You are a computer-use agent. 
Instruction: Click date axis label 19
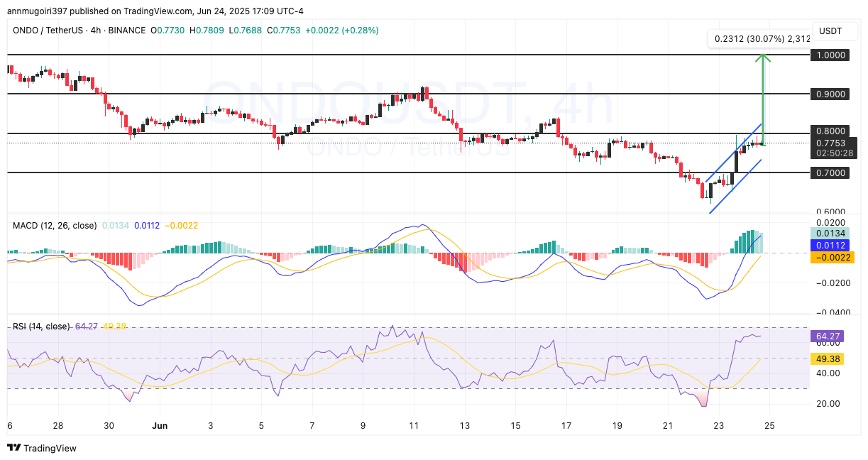tap(617, 426)
